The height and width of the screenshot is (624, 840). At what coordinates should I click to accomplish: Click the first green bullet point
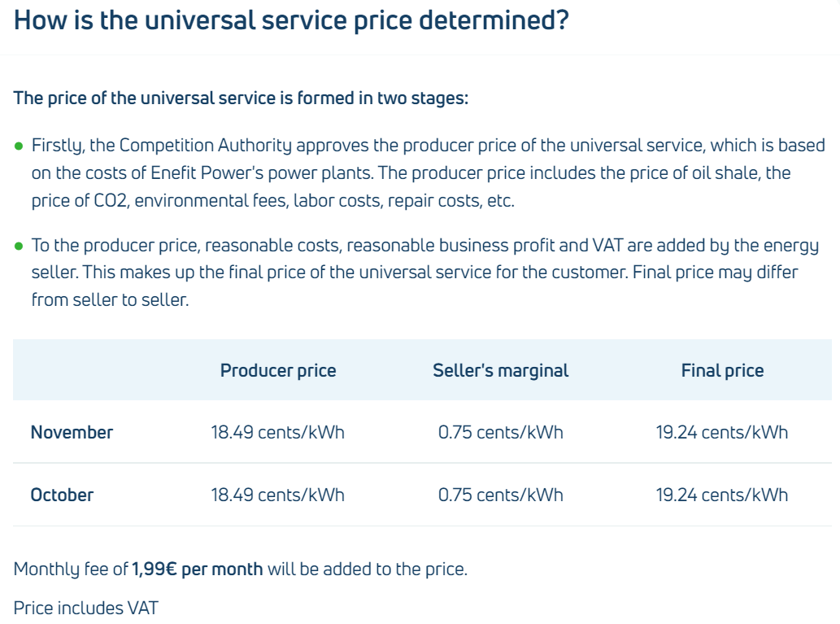coord(19,146)
